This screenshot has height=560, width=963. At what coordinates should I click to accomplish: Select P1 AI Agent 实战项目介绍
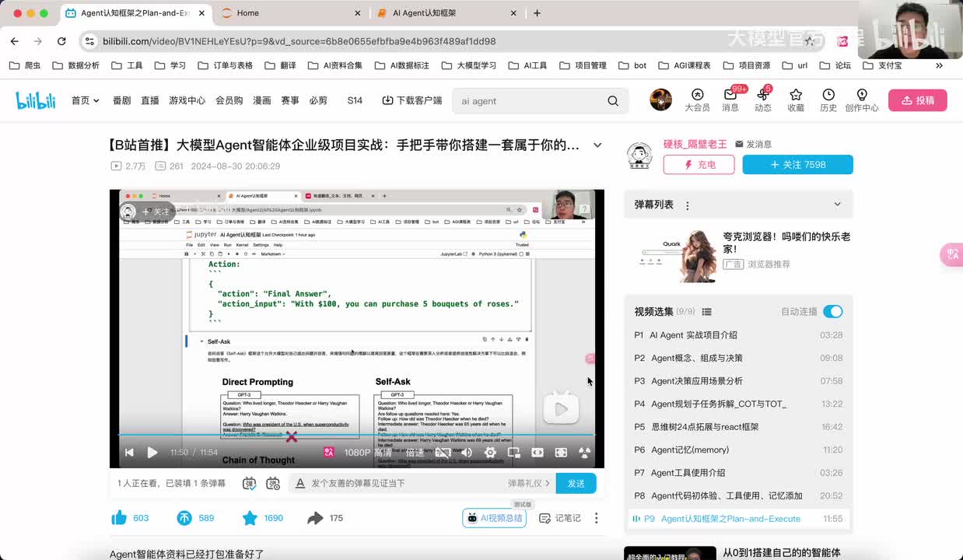click(x=739, y=335)
